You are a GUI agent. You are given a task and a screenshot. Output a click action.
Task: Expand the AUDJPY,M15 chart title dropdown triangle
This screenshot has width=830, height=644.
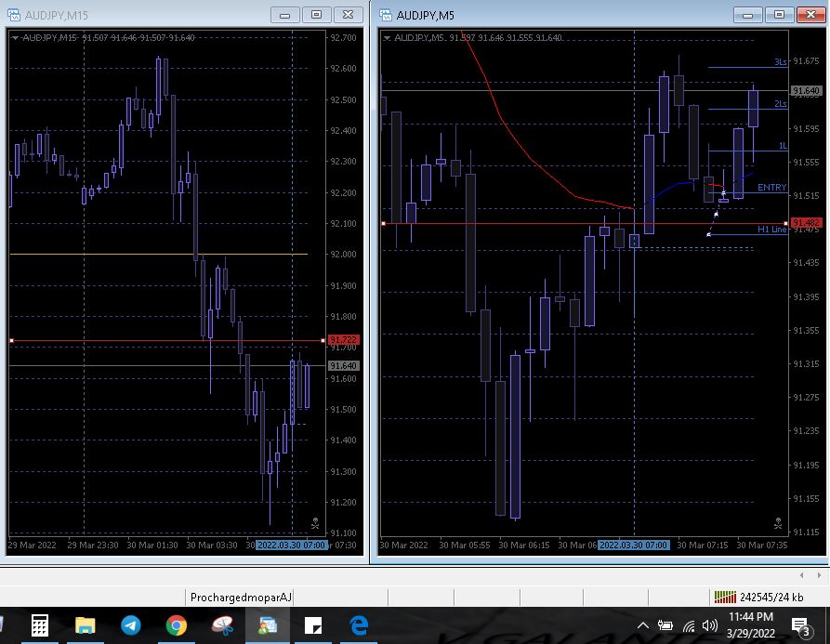click(x=15, y=38)
